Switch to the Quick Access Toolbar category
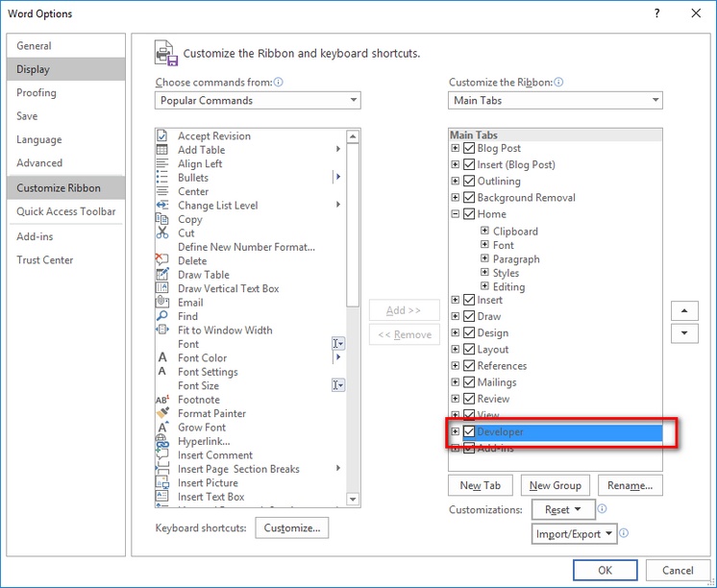717x588 pixels. [66, 211]
